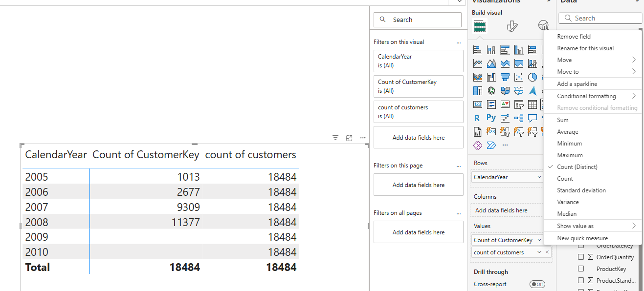Image resolution: width=644 pixels, height=291 pixels.
Task: Check the OrderQuantity field checkbox
Action: (581, 257)
